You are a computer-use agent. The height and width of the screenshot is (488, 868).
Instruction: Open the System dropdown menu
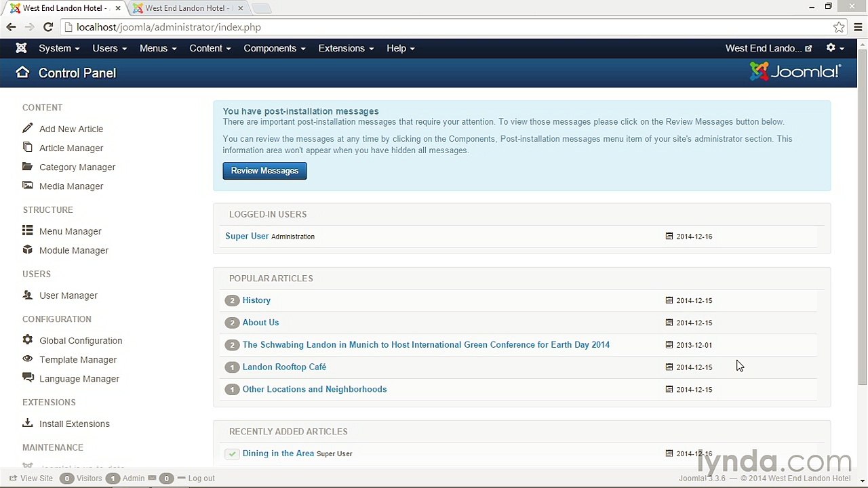[x=59, y=48]
